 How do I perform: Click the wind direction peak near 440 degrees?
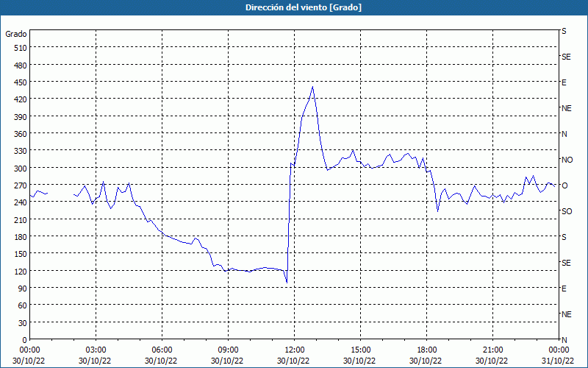313,87
